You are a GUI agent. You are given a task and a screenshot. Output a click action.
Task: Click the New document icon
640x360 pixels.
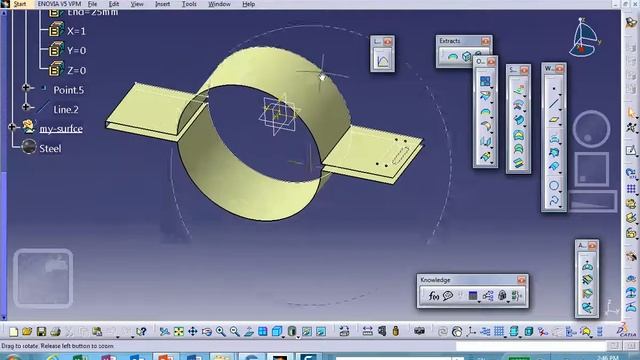[13, 332]
